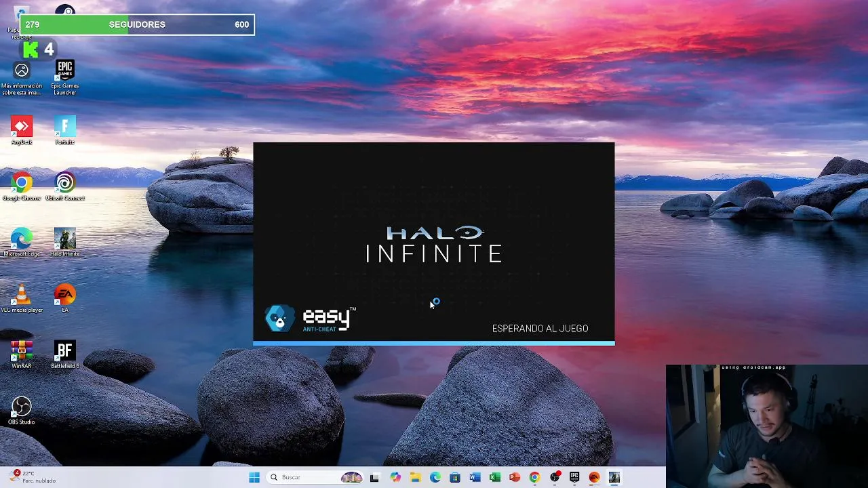Click the 'ESPERANDO AL JUEGO' status text
The height and width of the screenshot is (488, 868).
tap(540, 329)
